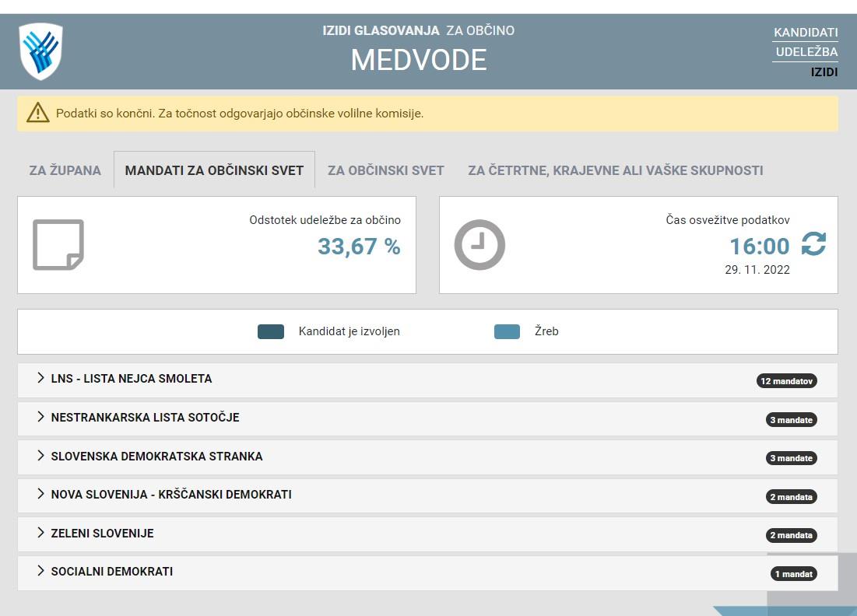This screenshot has width=857, height=616.
Task: Click the warning triangle icon in yellow notice
Action: coord(37,113)
